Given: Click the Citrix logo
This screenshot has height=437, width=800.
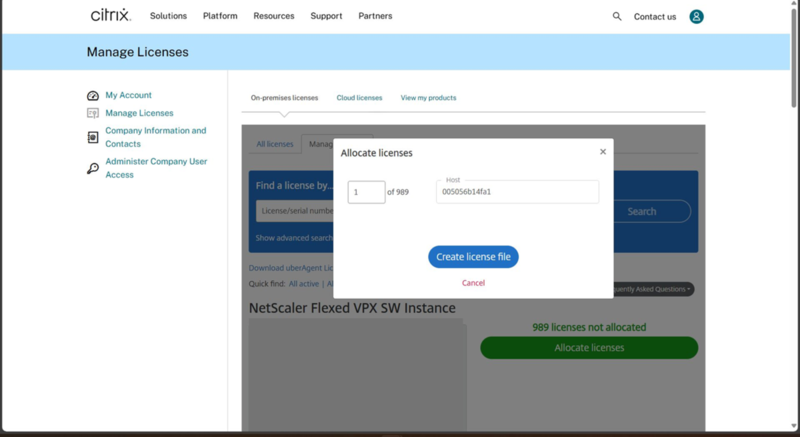Looking at the screenshot, I should (111, 15).
